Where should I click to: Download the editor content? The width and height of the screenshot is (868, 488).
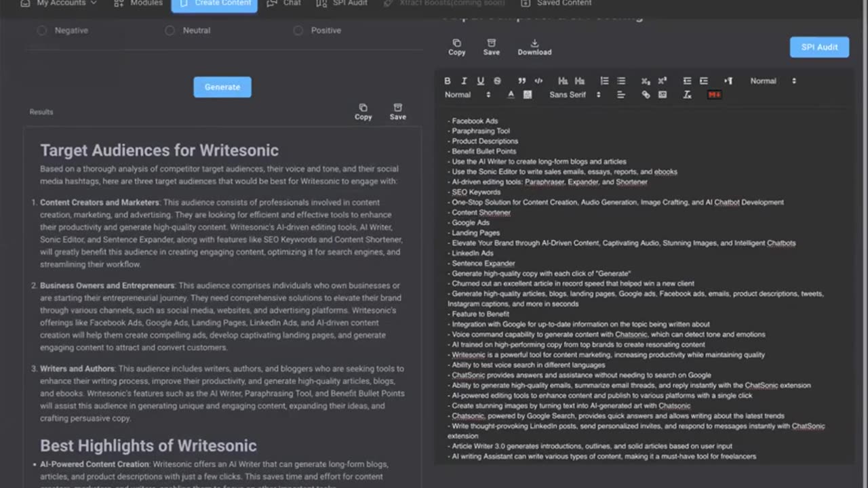pos(534,47)
